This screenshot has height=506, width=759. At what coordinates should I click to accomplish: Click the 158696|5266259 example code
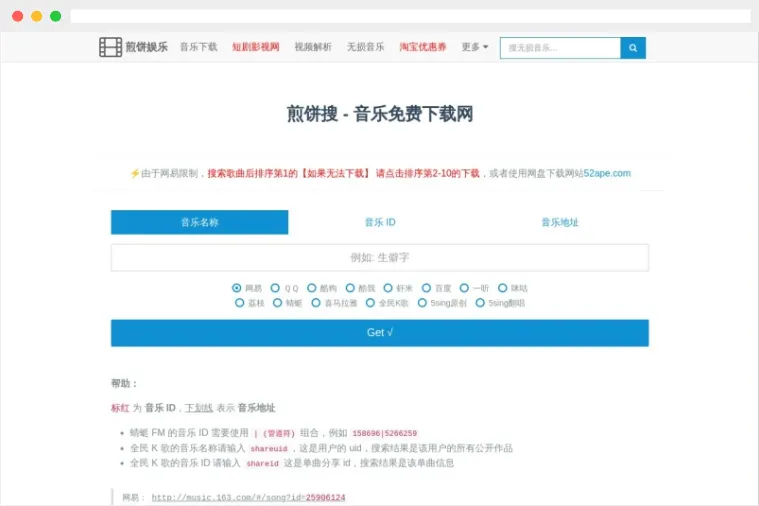[384, 433]
